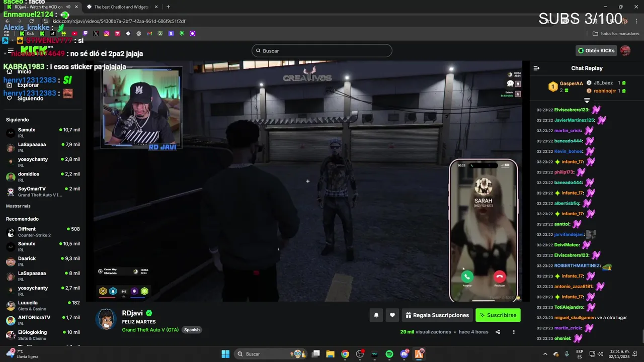Click the notification bell button
Image resolution: width=644 pixels, height=362 pixels.
[x=376, y=315]
